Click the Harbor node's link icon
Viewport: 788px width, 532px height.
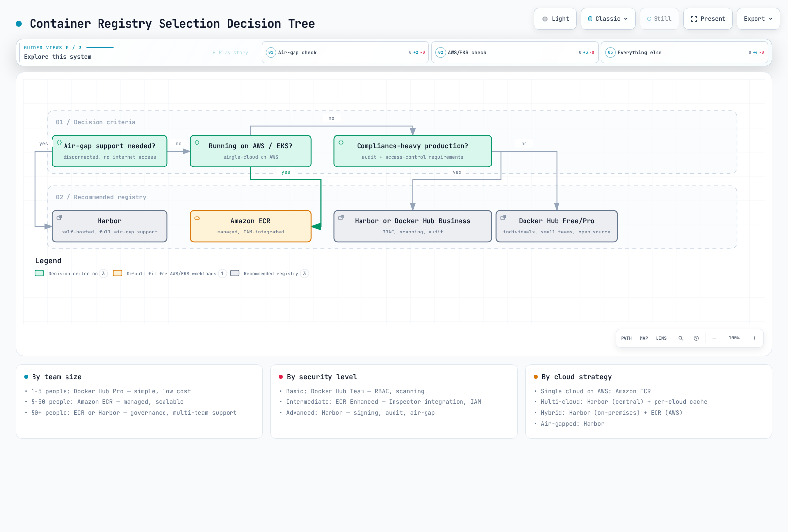pos(59,217)
